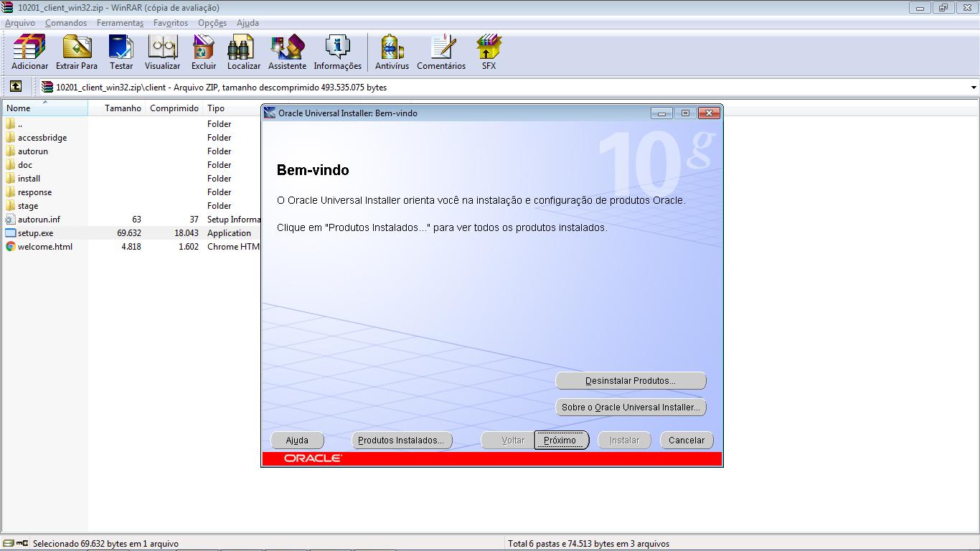The height and width of the screenshot is (551, 980).
Task: Click the Adicionar toolbar icon
Action: [x=29, y=52]
